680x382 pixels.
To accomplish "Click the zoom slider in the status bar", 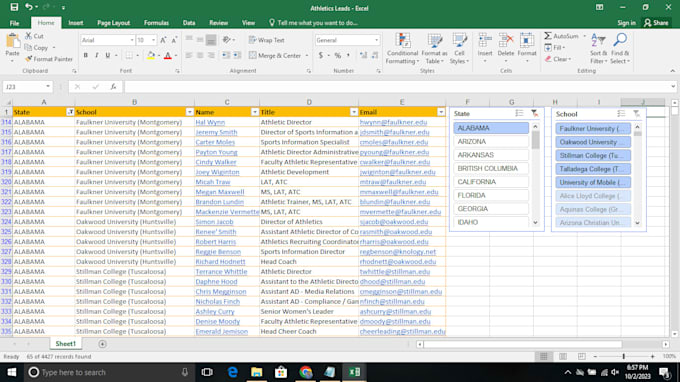I will pos(624,356).
